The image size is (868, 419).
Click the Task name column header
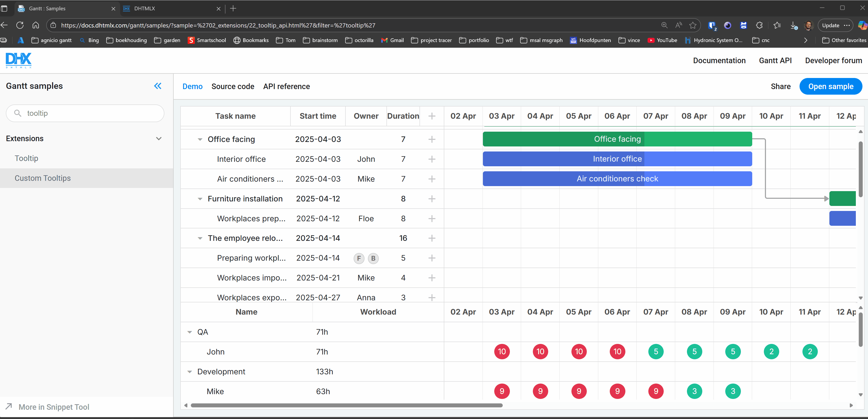pos(235,116)
